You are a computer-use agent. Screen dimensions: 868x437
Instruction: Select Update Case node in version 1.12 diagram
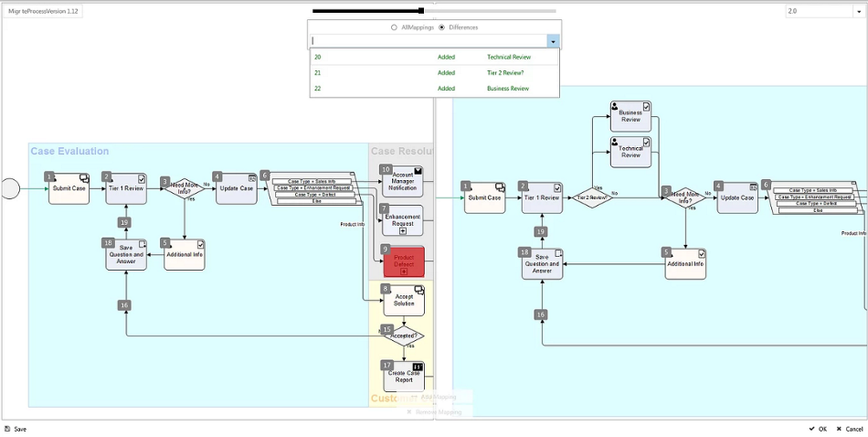coord(237,188)
